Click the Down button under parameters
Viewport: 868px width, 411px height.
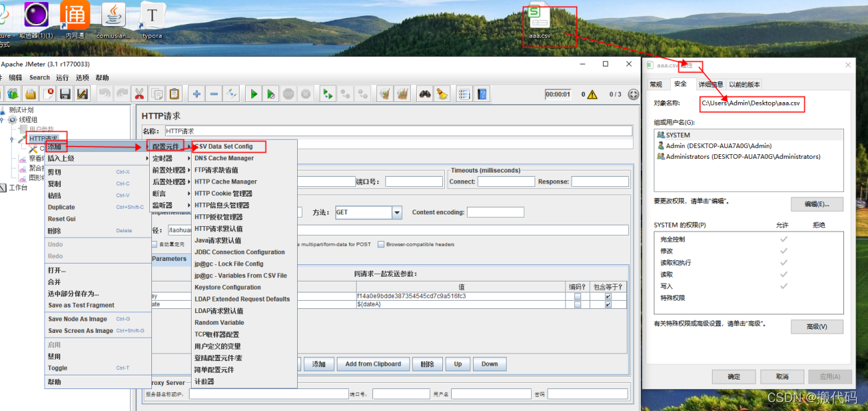(489, 364)
